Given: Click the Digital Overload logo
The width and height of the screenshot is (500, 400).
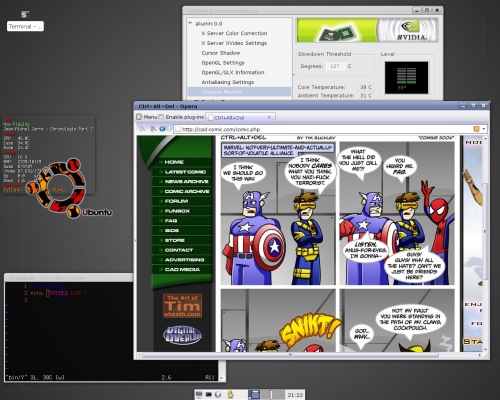Looking at the screenshot, I should point(182,335).
